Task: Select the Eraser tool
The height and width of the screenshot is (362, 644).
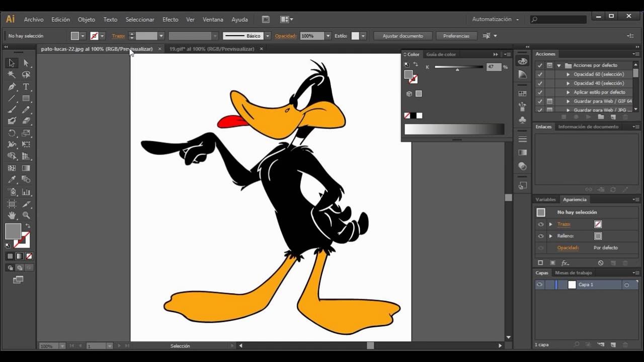Action: tap(26, 121)
